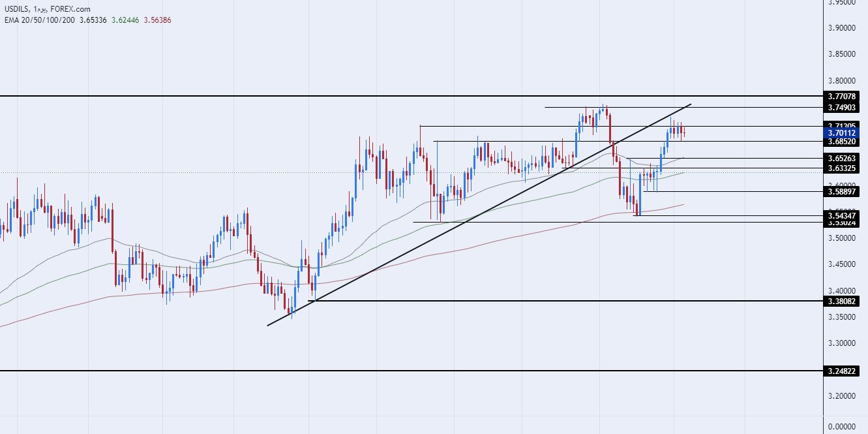
Task: Select the 3.74903 price level label
Action: 843,107
